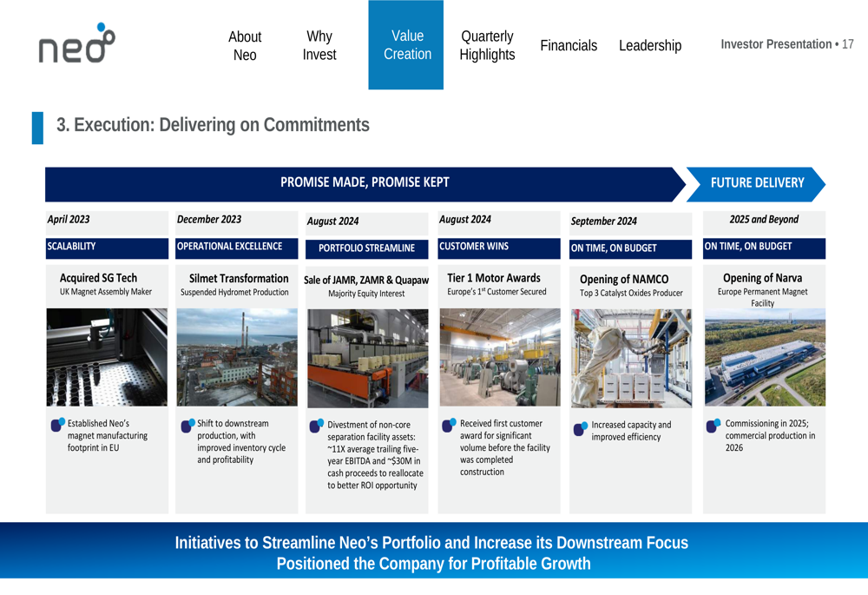Click the Customer Wins category bar
The image size is (868, 595).
[499, 247]
